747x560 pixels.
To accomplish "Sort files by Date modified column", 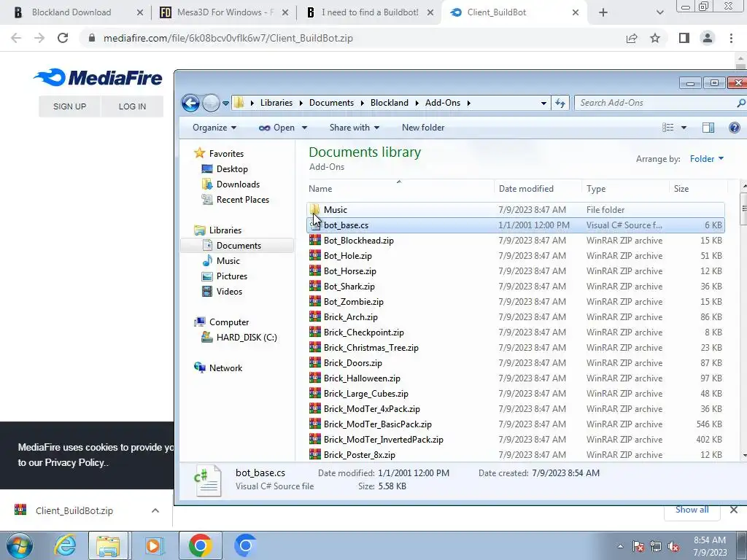I will pyautogui.click(x=538, y=189).
